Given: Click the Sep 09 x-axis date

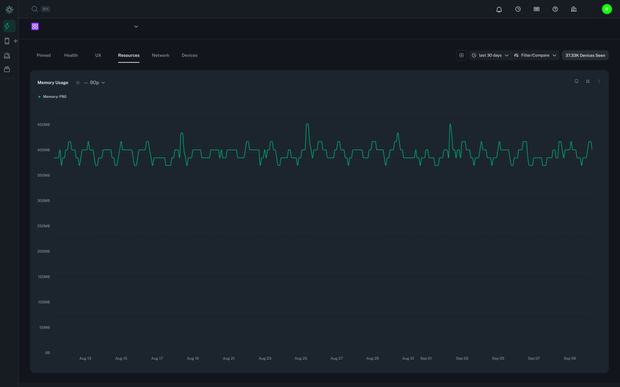Looking at the screenshot, I should pos(570,358).
